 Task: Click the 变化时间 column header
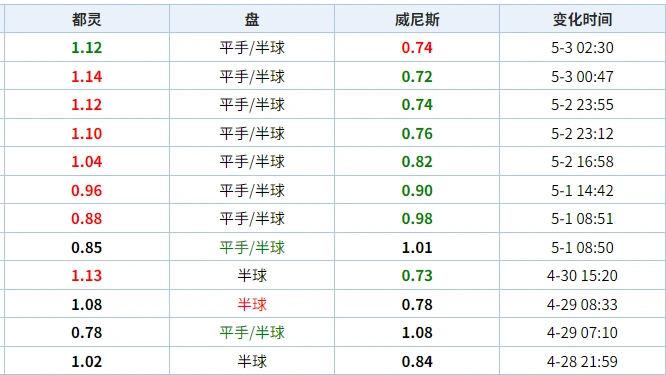[582, 20]
